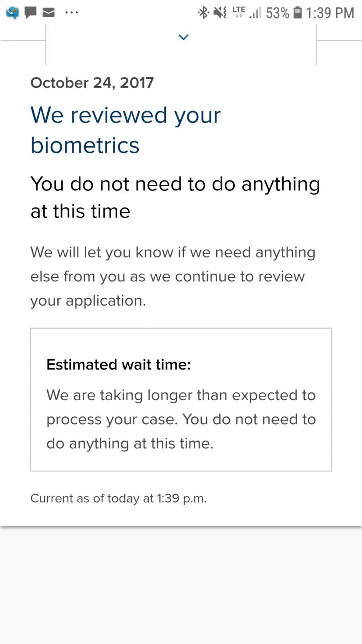Tap the 53% battery percentage

[278, 13]
